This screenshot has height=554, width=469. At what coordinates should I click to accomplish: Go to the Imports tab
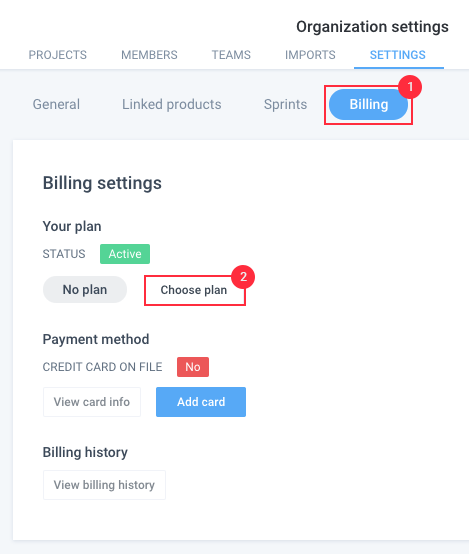pos(310,55)
